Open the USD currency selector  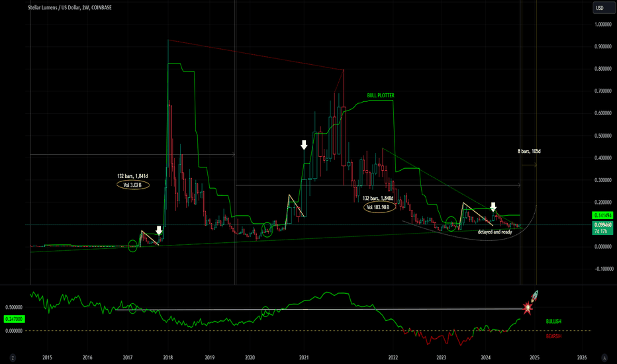point(604,8)
